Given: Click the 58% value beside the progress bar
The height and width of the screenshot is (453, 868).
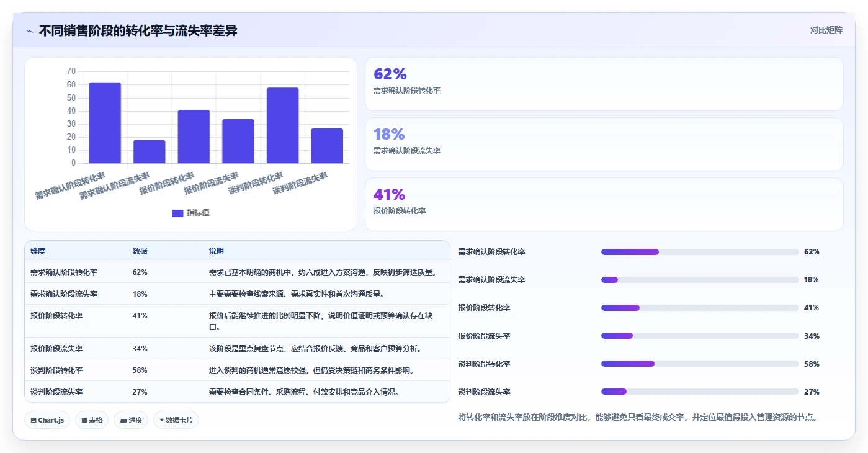Looking at the screenshot, I should click(x=812, y=364).
